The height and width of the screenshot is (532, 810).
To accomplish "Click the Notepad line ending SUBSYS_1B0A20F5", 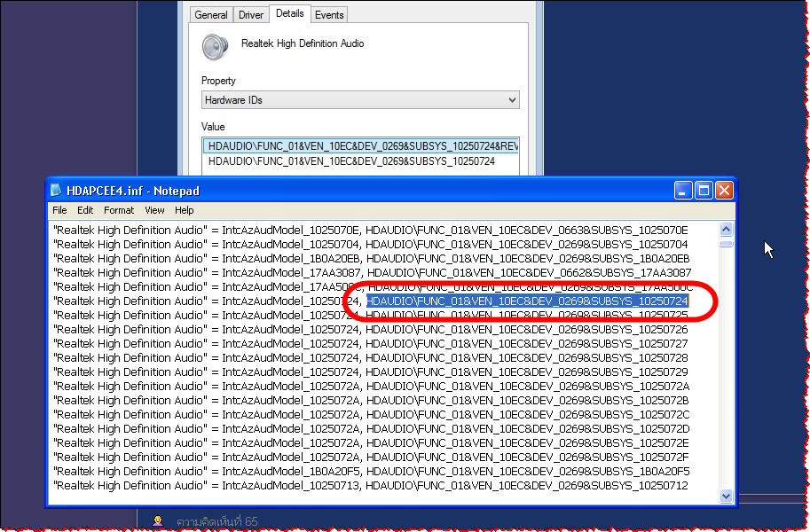I will [x=372, y=472].
